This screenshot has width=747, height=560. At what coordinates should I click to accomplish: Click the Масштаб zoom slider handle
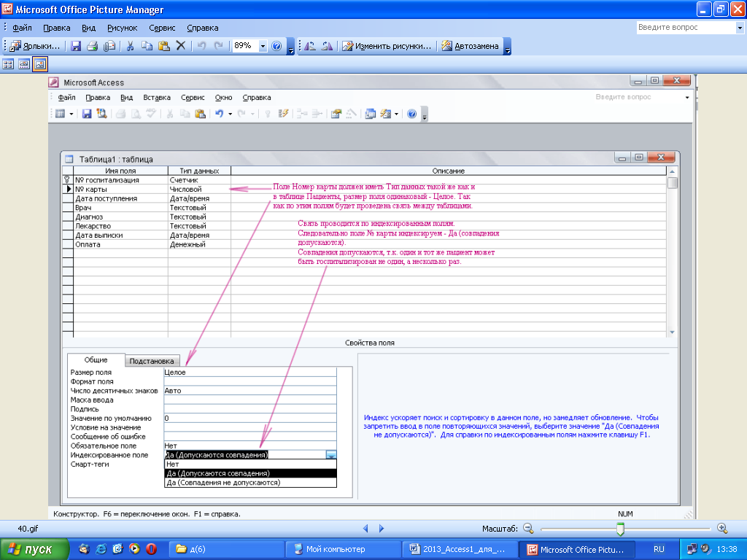point(620,529)
